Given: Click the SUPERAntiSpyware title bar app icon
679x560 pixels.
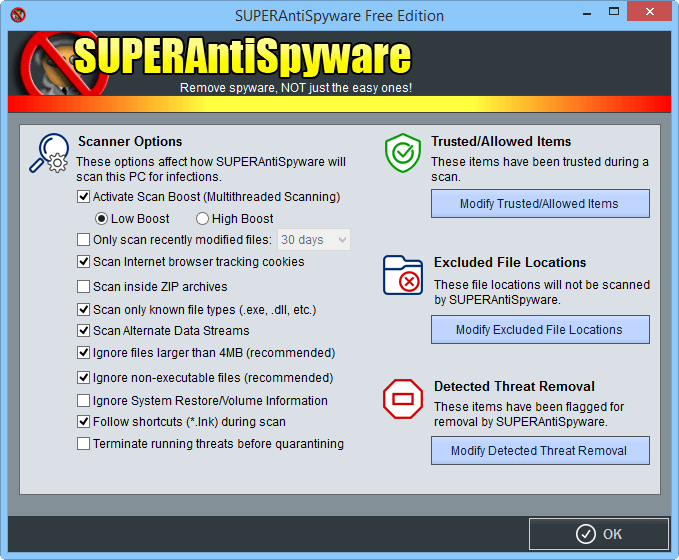Looking at the screenshot, I should (x=18, y=15).
